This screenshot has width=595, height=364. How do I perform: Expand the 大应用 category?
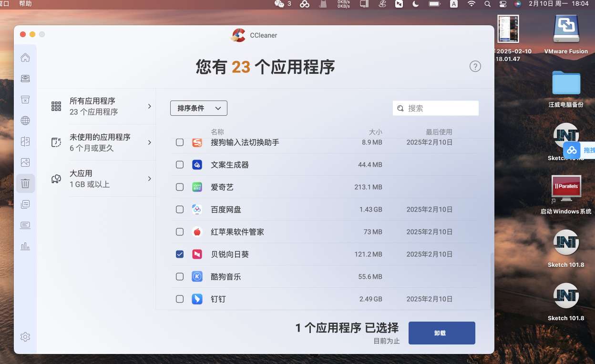[103, 179]
